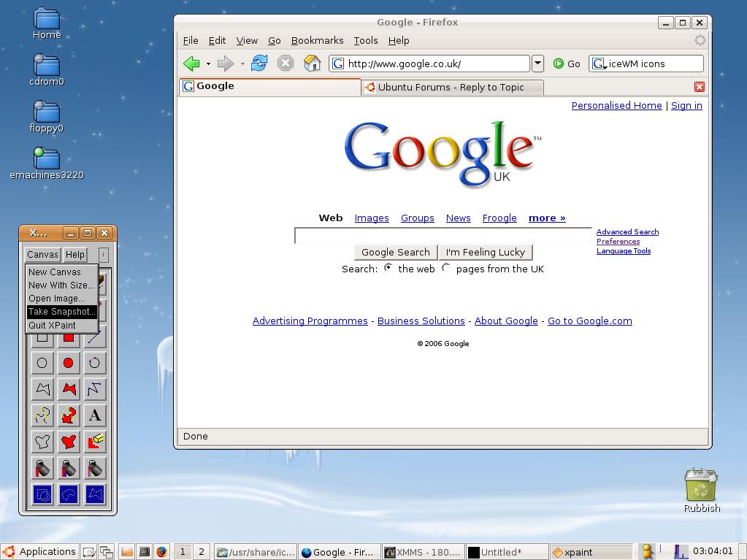Open the Firefox Help menu
747x560 pixels.
399,41
